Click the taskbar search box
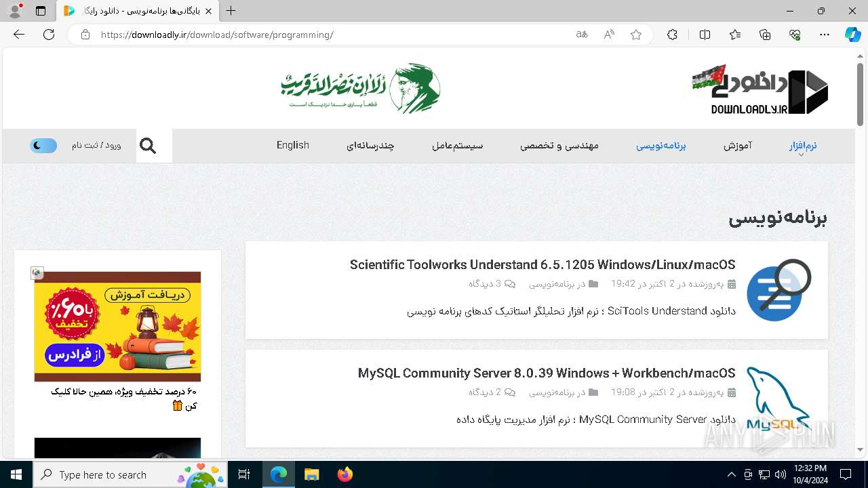Screen dimensions: 868x488 point(130,474)
